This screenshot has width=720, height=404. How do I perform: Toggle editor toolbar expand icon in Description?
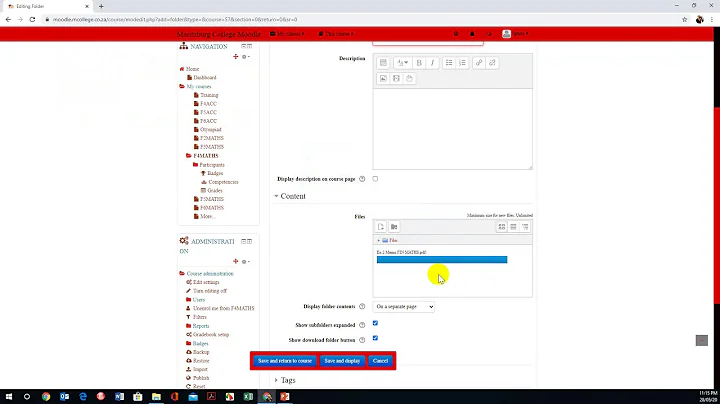pos(383,63)
